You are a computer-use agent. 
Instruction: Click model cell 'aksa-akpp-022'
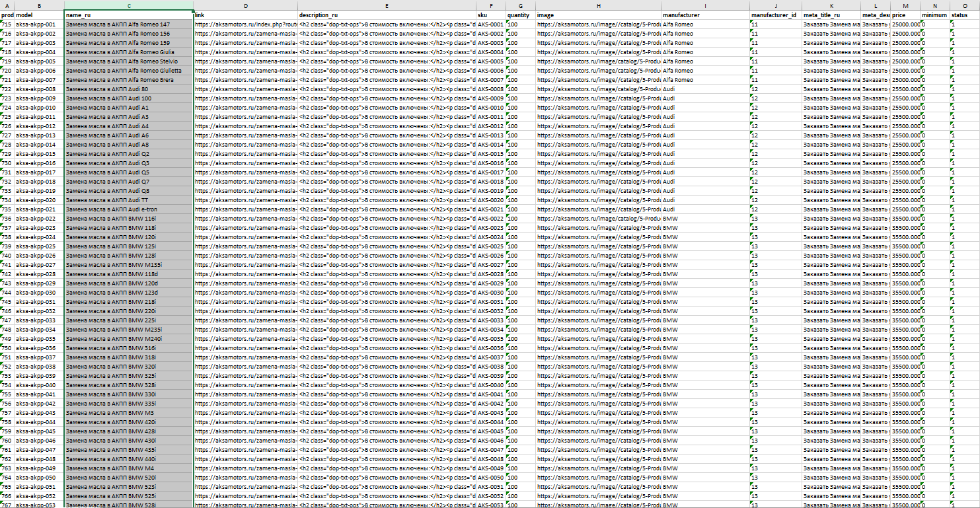tap(39, 218)
